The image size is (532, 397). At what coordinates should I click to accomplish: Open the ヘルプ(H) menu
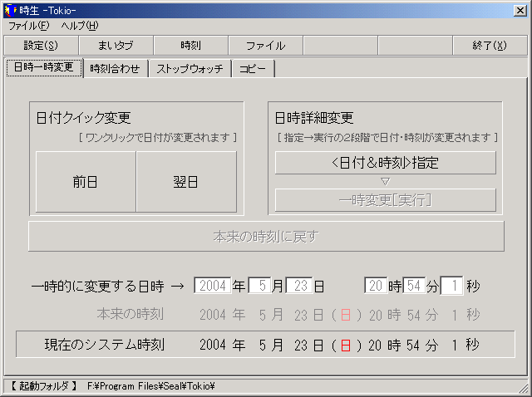coord(79,26)
